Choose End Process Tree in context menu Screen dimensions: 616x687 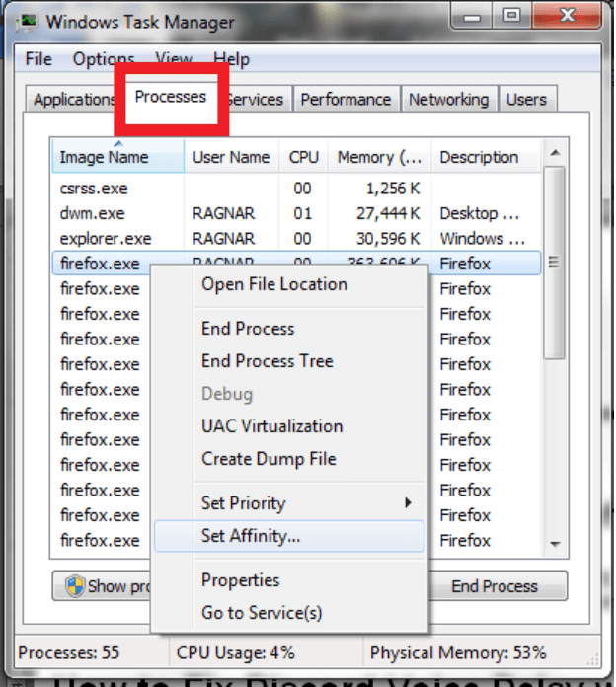coord(289,361)
